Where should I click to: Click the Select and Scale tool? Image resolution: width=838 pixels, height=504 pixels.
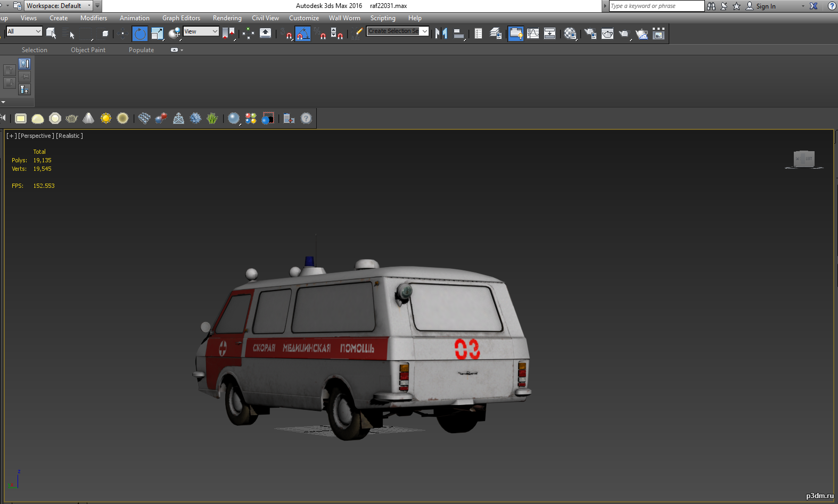(157, 34)
